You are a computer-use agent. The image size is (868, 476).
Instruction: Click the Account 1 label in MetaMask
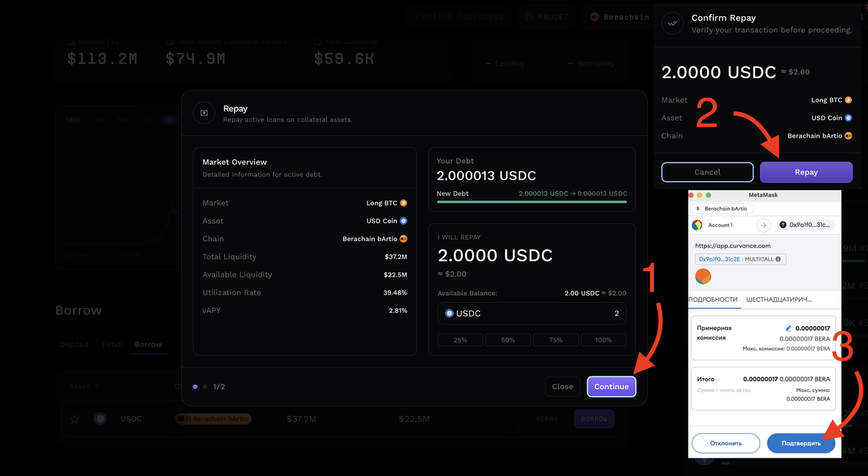720,225
